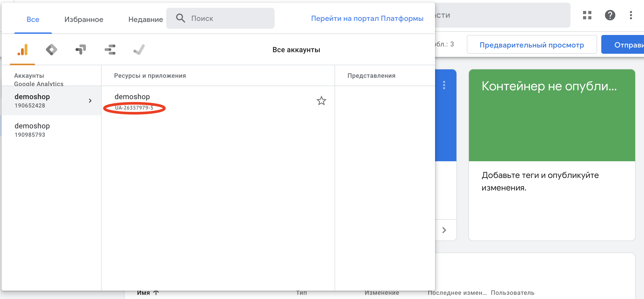Switch to the Избранное tab
The width and height of the screenshot is (644, 299).
pyautogui.click(x=84, y=19)
